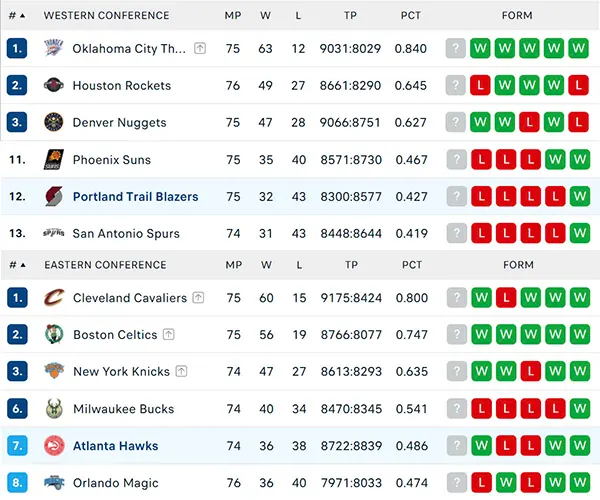The width and height of the screenshot is (600, 500).
Task: Click Orlando Magic team name
Action: (x=115, y=483)
